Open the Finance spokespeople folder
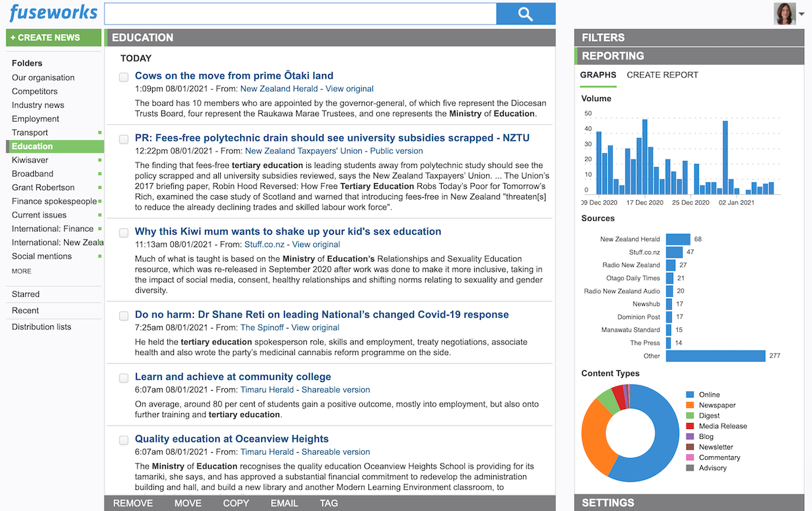812x511 pixels. 54,202
